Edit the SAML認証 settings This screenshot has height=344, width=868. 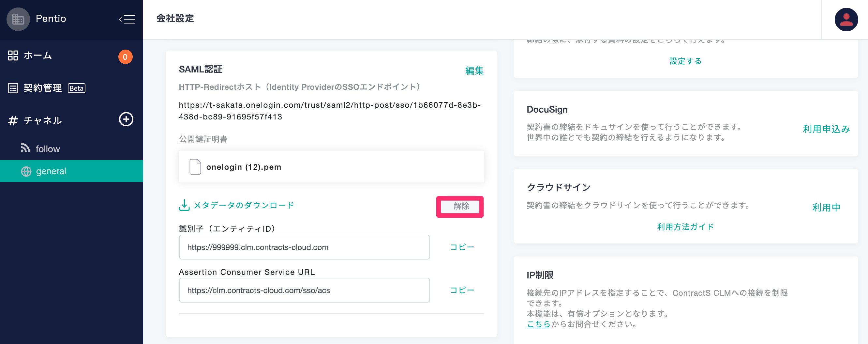[x=474, y=70]
